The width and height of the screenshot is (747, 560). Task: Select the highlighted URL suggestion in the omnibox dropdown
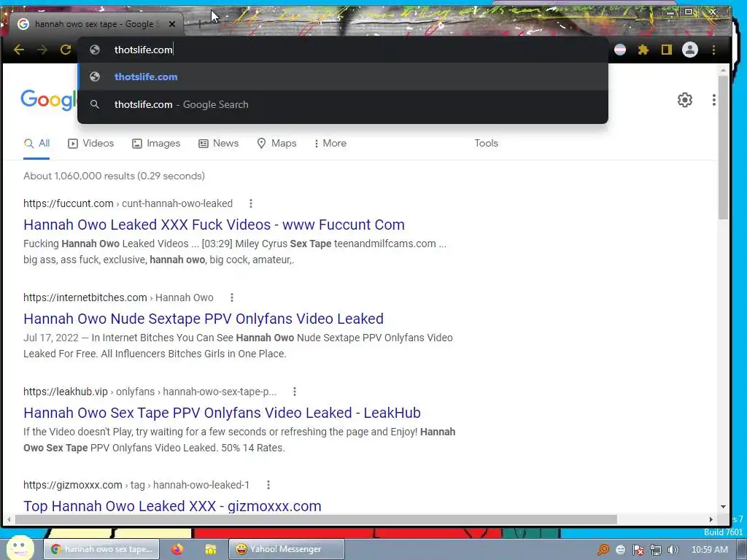pyautogui.click(x=343, y=77)
